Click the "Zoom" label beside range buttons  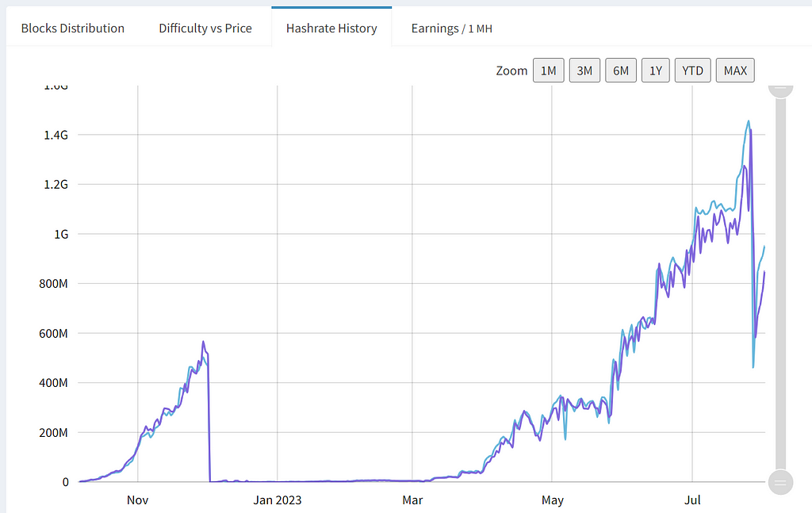click(x=511, y=71)
